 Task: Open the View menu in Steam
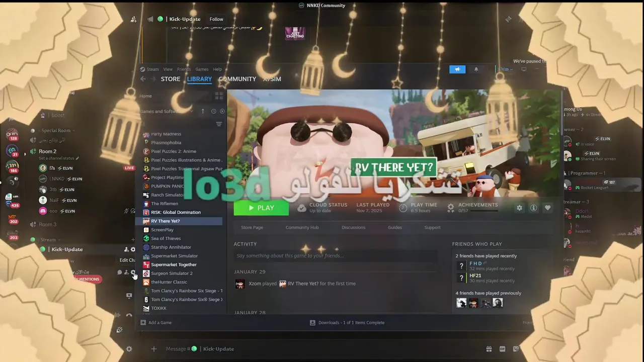pos(168,69)
